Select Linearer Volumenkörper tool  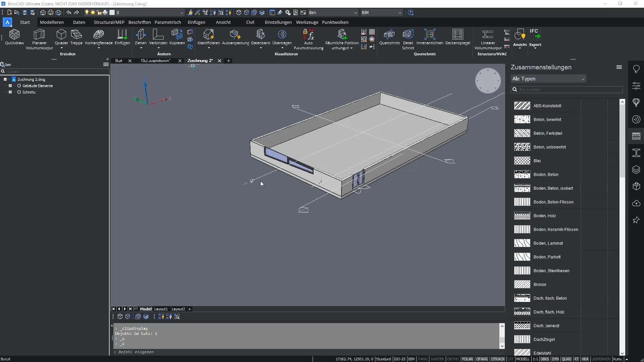click(488, 39)
